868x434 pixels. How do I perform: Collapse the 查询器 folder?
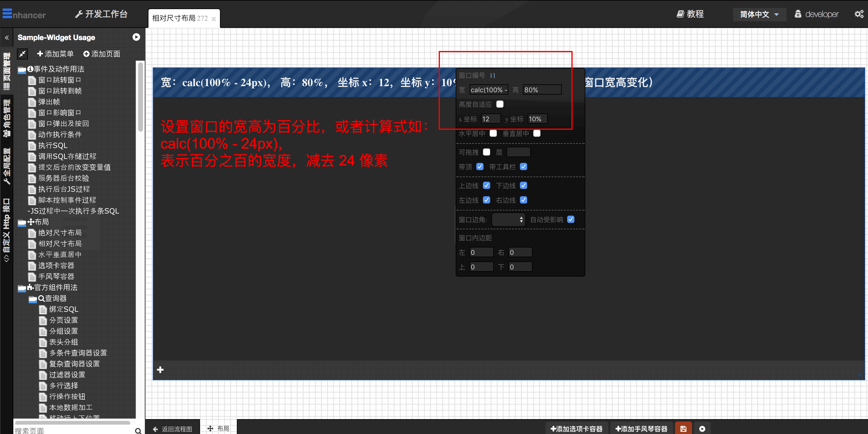(x=33, y=299)
